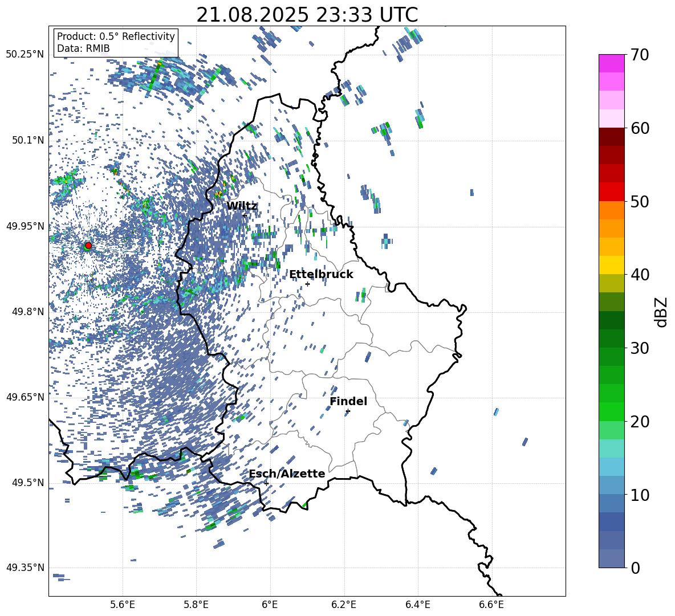Click the 0 dBZ colorbar label
Image resolution: width=675 pixels, height=616 pixels.
point(635,568)
